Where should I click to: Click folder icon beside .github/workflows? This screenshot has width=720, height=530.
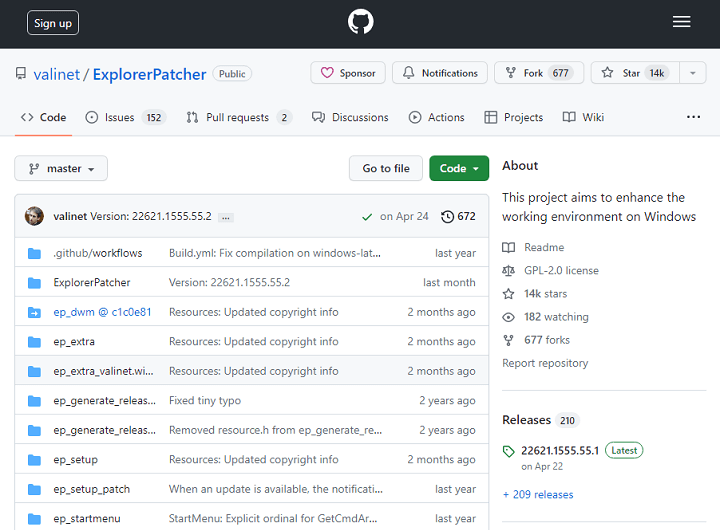tap(34, 253)
